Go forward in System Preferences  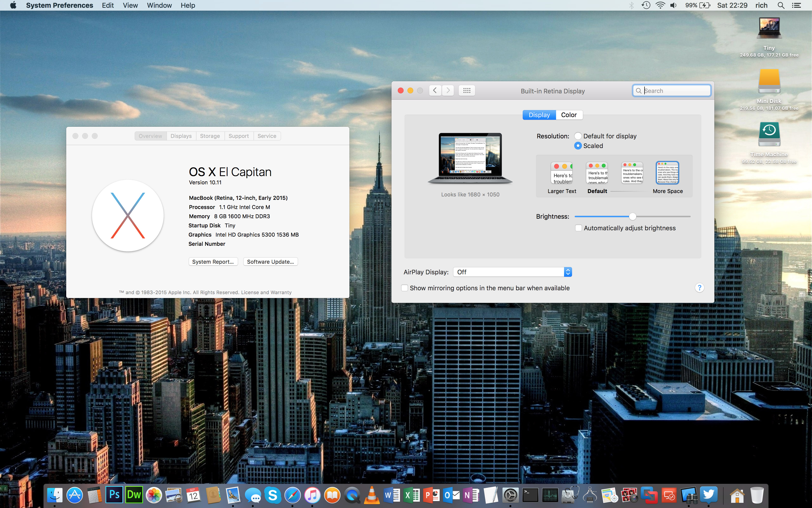coord(448,91)
